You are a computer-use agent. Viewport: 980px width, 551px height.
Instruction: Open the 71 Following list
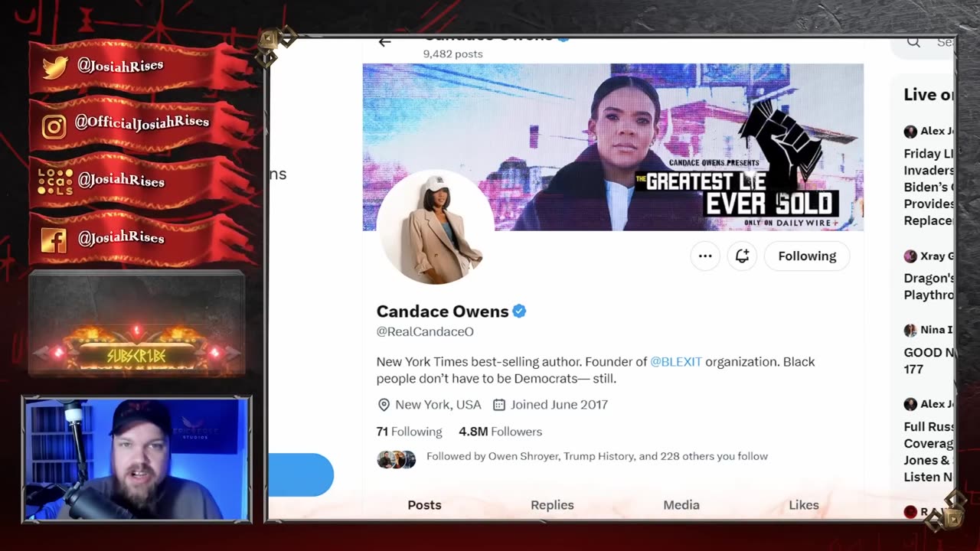(x=409, y=432)
